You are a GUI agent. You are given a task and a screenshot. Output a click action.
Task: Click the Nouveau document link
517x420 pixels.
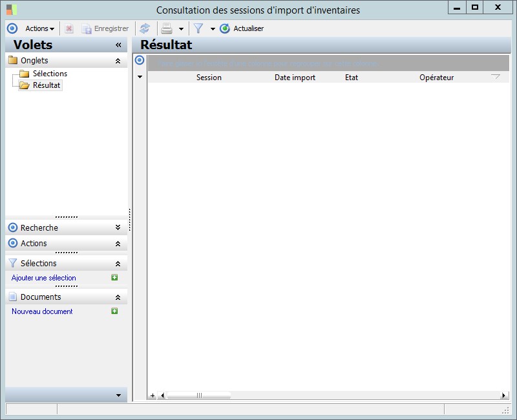[x=42, y=311]
